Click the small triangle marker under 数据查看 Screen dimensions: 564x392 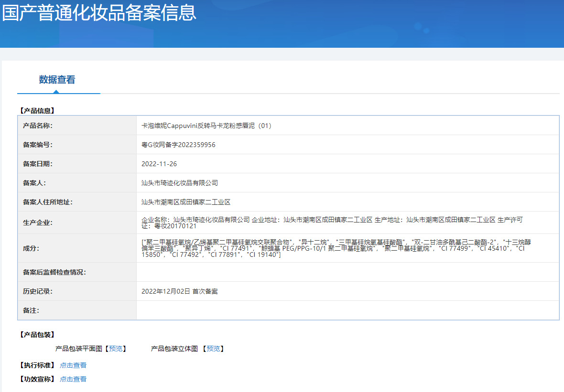point(56,92)
